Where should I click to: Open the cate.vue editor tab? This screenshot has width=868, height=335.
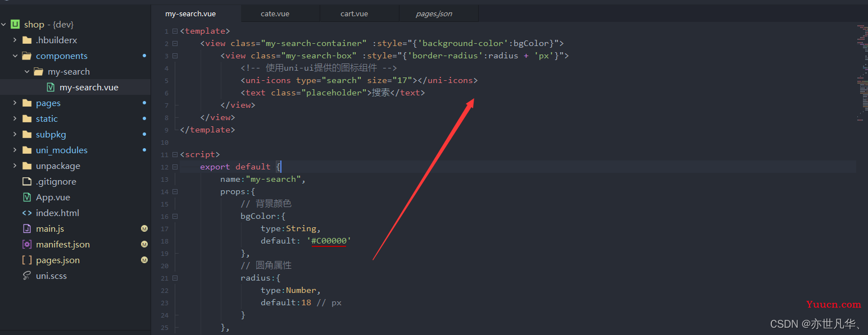tap(275, 13)
